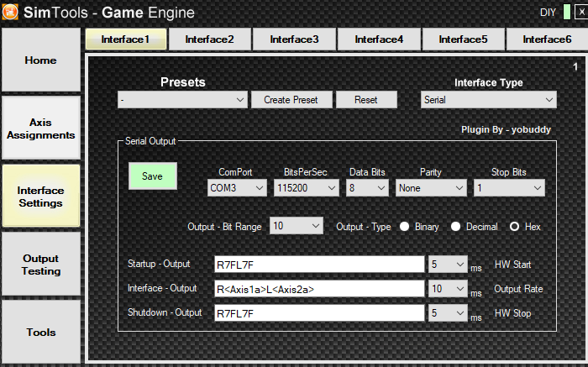Click the SimTools logo icon
The image size is (588, 367).
12,13
